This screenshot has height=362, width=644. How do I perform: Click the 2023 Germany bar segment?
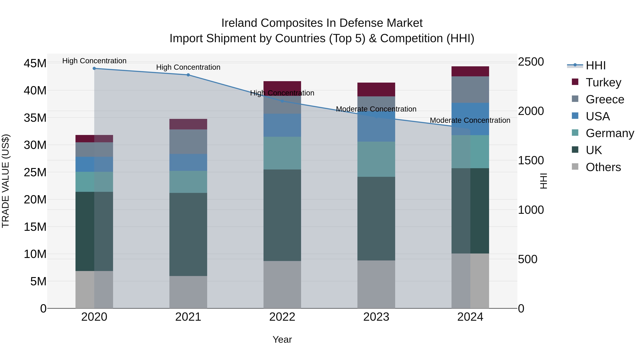click(376, 159)
